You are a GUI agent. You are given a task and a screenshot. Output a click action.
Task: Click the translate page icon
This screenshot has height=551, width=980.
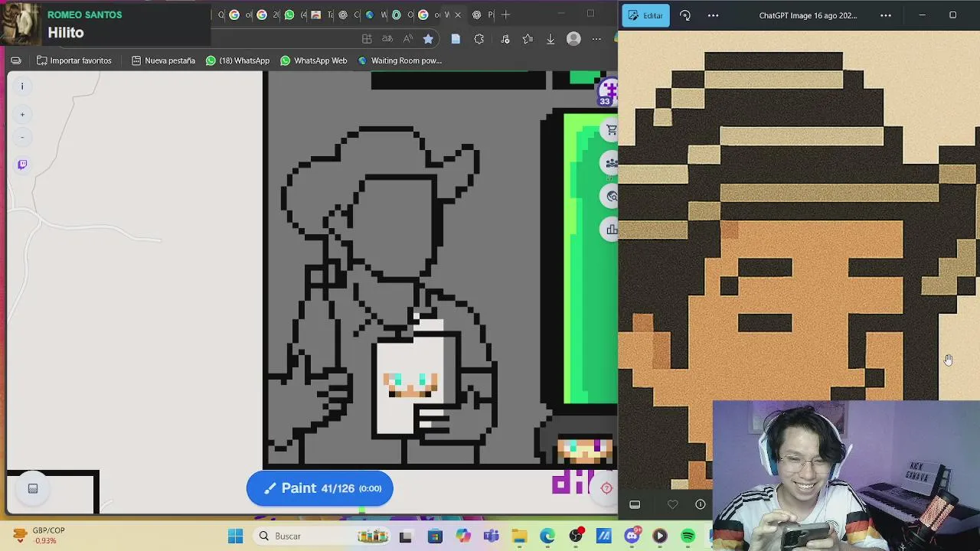tap(387, 39)
